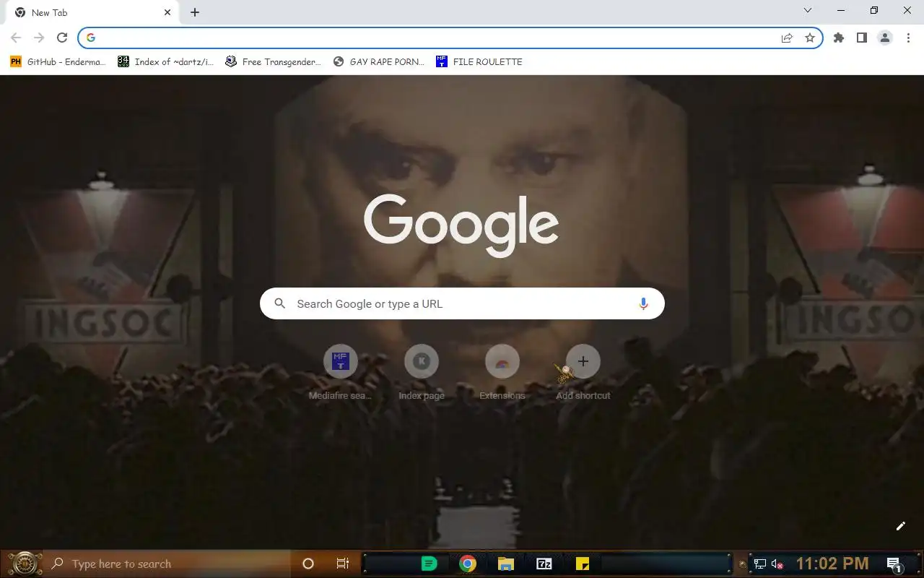The image size is (924, 578).
Task: Open the Extensions puzzle-piece menu
Action: tap(839, 38)
